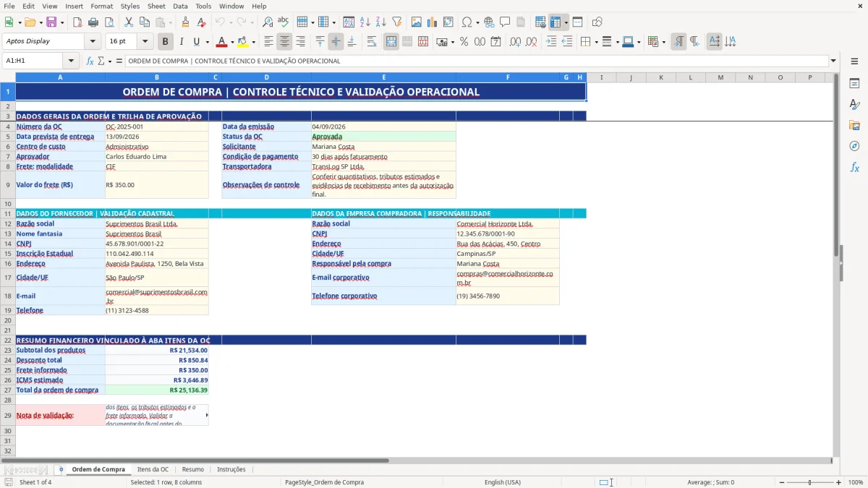Open the font size dropdown
This screenshot has height=488, width=868.
click(x=145, y=42)
